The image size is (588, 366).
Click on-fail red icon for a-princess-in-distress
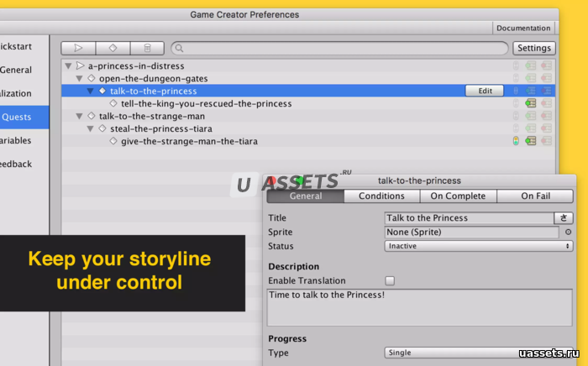[546, 66]
